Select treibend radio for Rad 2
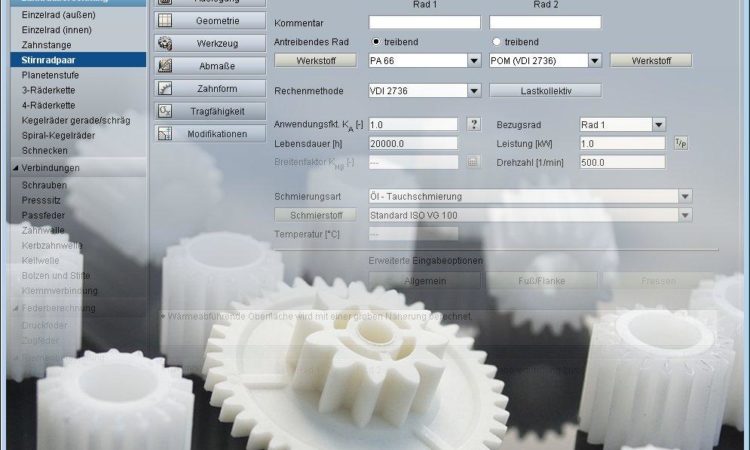The width and height of the screenshot is (750, 450). (x=496, y=42)
